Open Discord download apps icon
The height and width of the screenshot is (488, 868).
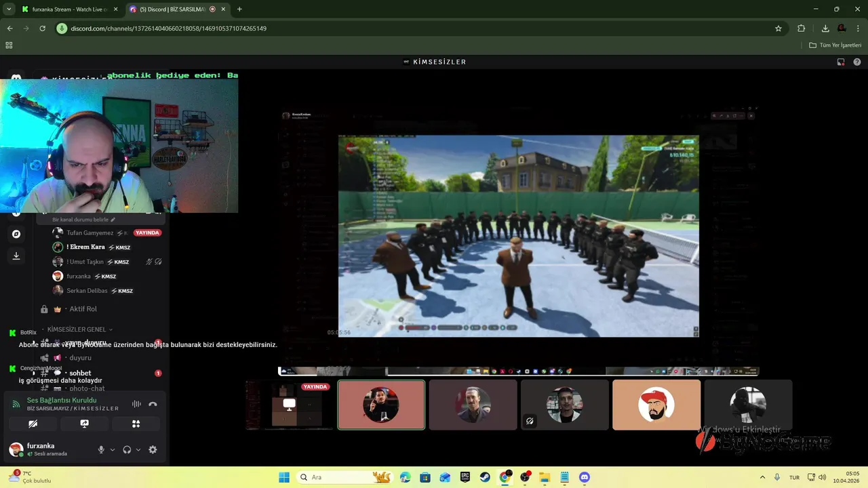coord(16,256)
